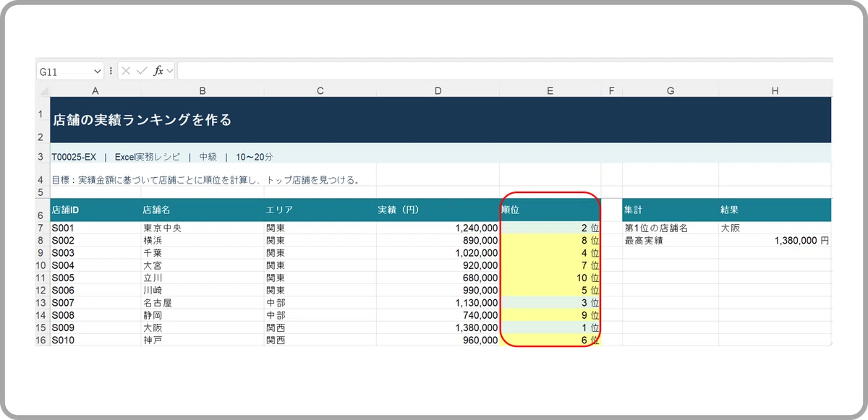Select row 16 header
The height and width of the screenshot is (420, 868).
pyautogui.click(x=43, y=340)
